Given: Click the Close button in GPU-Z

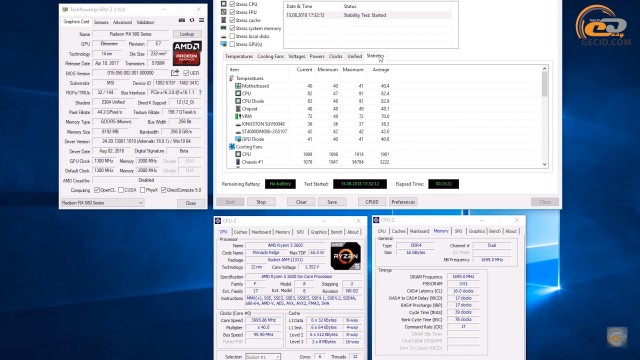Looking at the screenshot, I should [x=191, y=203].
